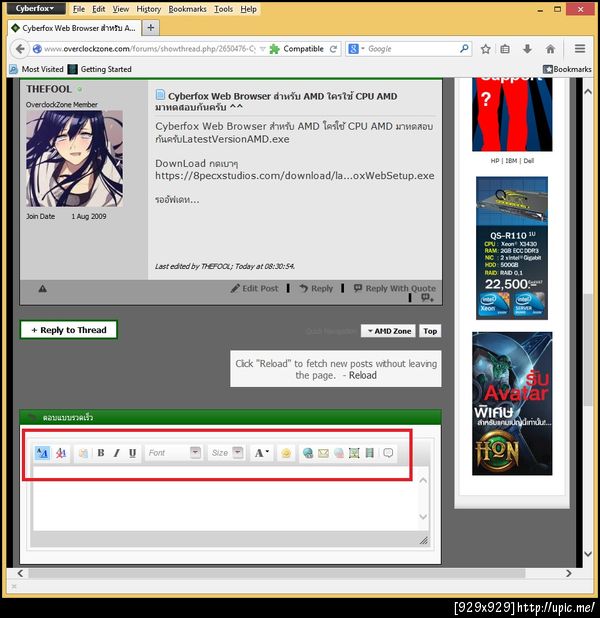Click the Most Visited bookmark
The width and height of the screenshot is (600, 618).
(x=37, y=69)
